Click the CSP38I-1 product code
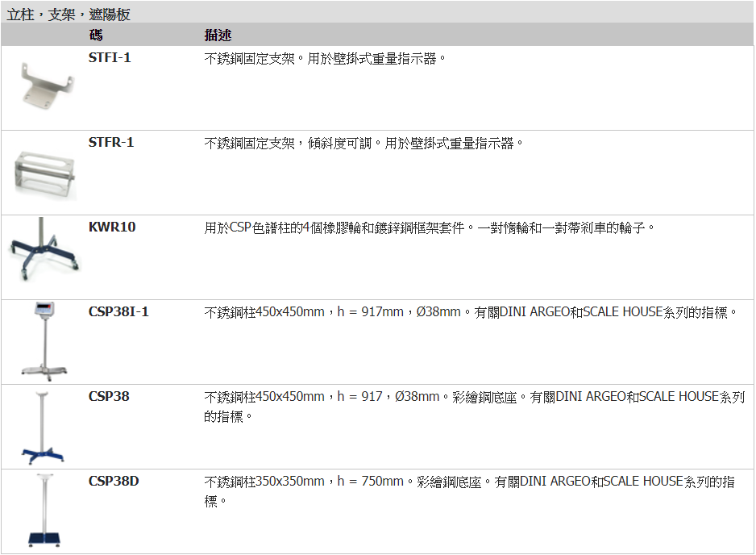The height and width of the screenshot is (555, 756). pos(118,312)
